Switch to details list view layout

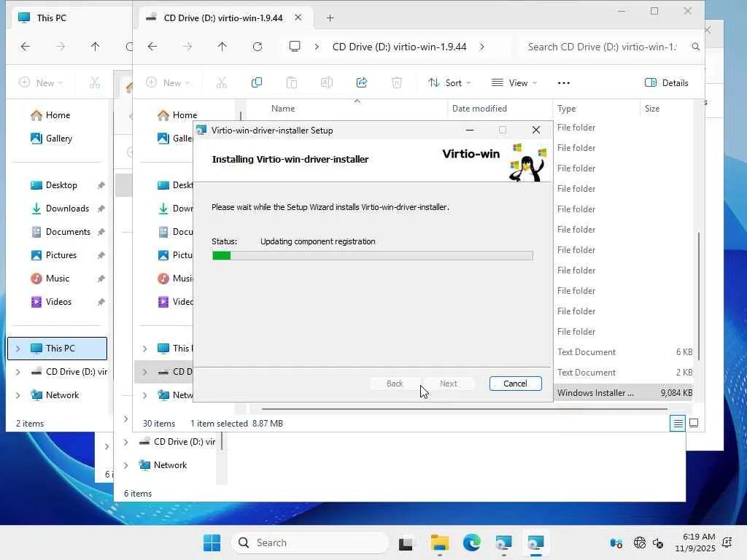coord(678,423)
